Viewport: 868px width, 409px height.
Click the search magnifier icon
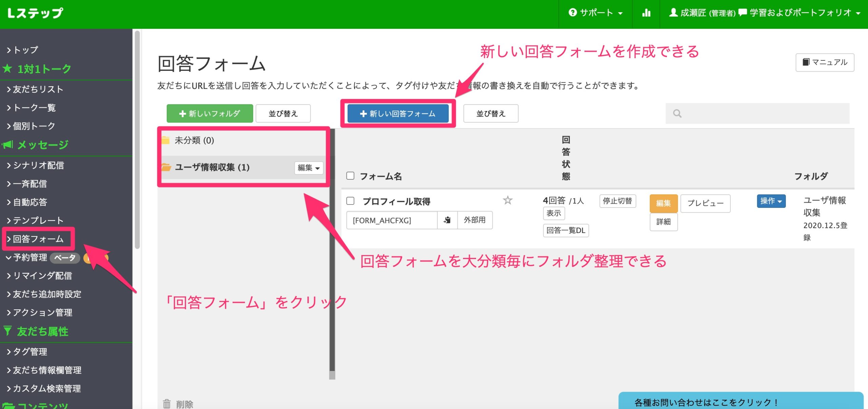point(677,113)
